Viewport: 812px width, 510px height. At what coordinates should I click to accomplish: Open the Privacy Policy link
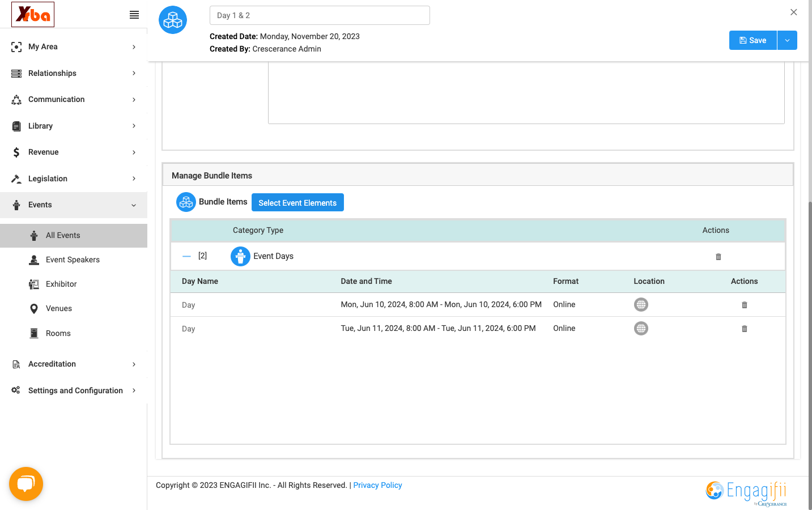pos(377,485)
